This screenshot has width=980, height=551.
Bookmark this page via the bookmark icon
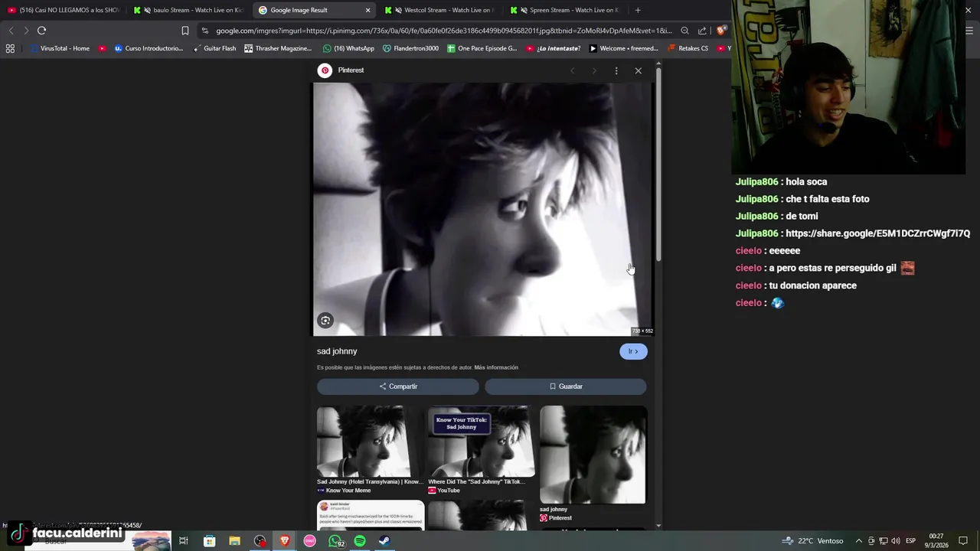pos(185,31)
